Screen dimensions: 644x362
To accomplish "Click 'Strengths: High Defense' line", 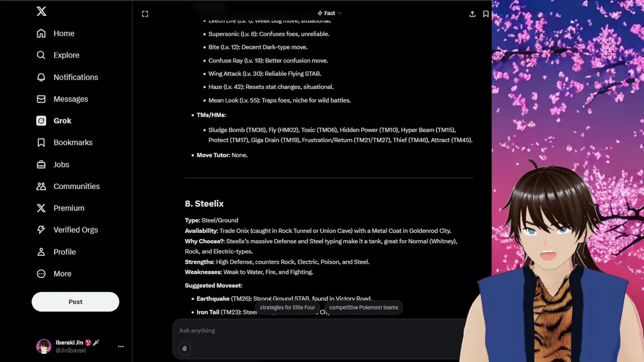I will [277, 262].
